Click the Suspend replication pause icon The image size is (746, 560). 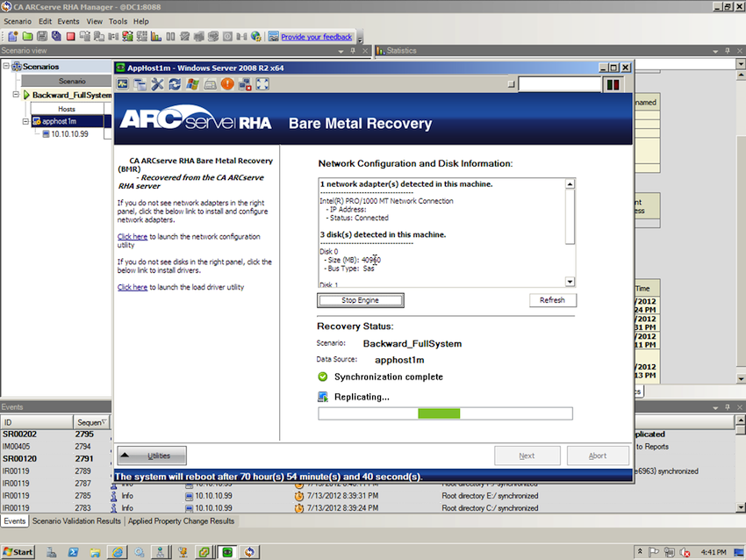170,36
